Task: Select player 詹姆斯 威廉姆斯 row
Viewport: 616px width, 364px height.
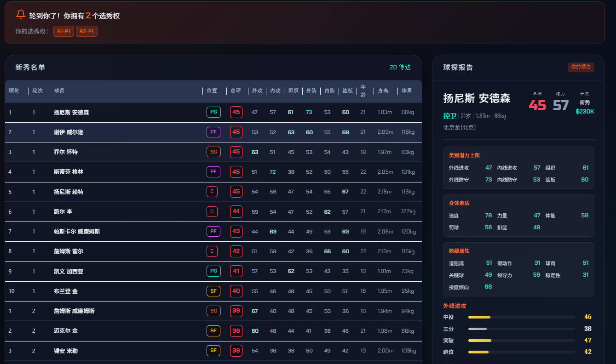Action: coord(213,311)
